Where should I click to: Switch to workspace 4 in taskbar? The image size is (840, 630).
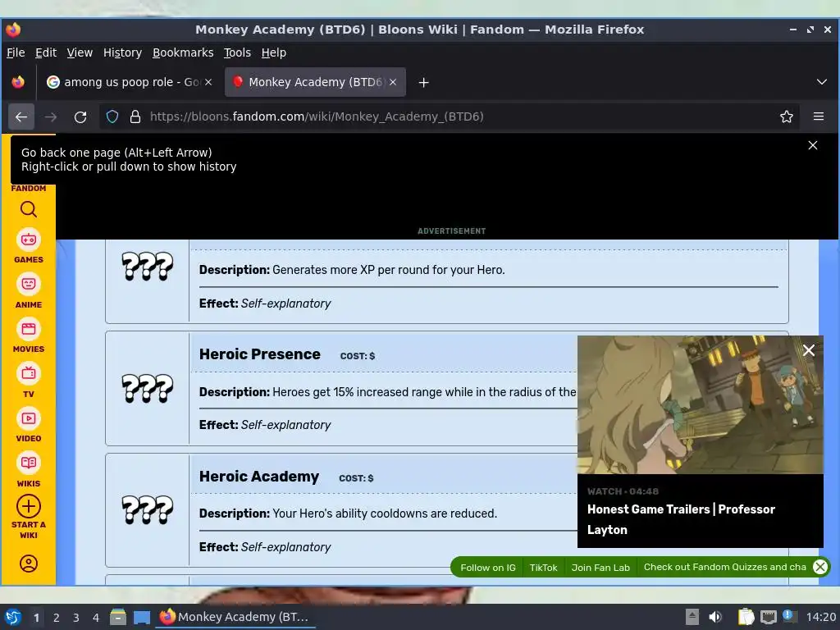(x=96, y=618)
